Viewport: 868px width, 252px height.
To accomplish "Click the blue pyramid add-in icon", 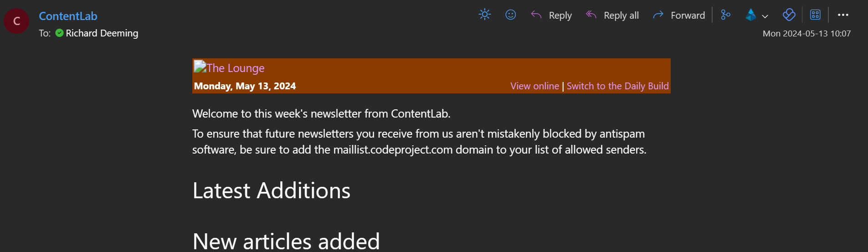I will pyautogui.click(x=751, y=15).
